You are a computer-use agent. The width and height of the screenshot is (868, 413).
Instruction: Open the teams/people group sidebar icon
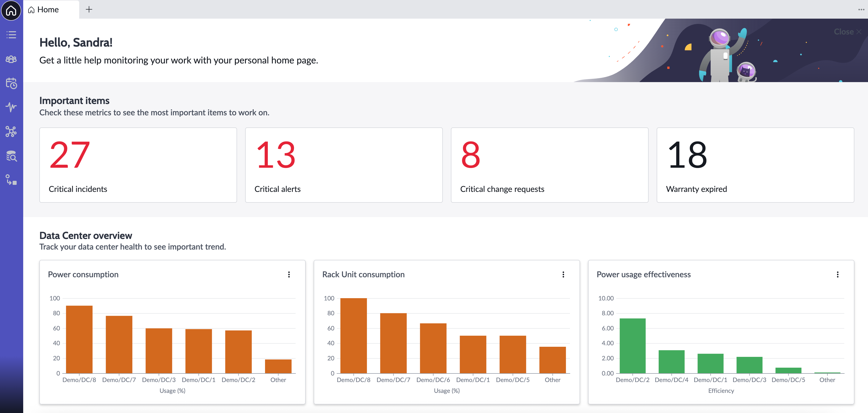pyautogui.click(x=11, y=59)
